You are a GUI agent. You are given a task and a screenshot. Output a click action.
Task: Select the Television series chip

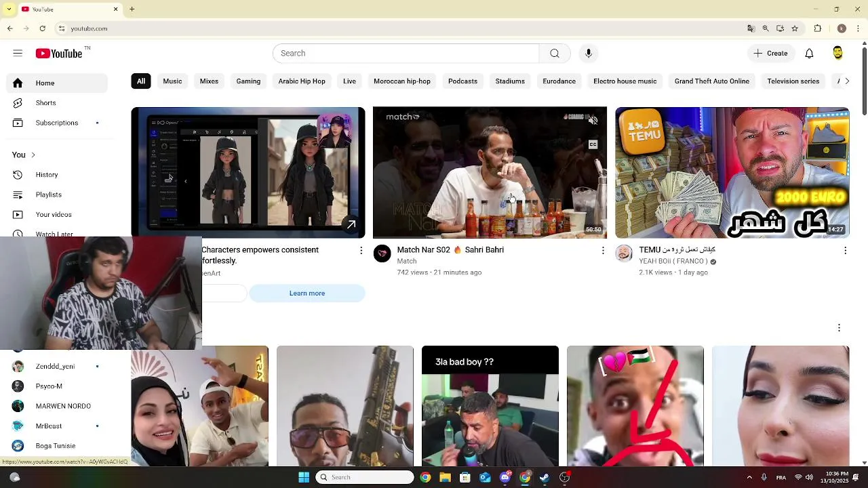click(x=793, y=81)
